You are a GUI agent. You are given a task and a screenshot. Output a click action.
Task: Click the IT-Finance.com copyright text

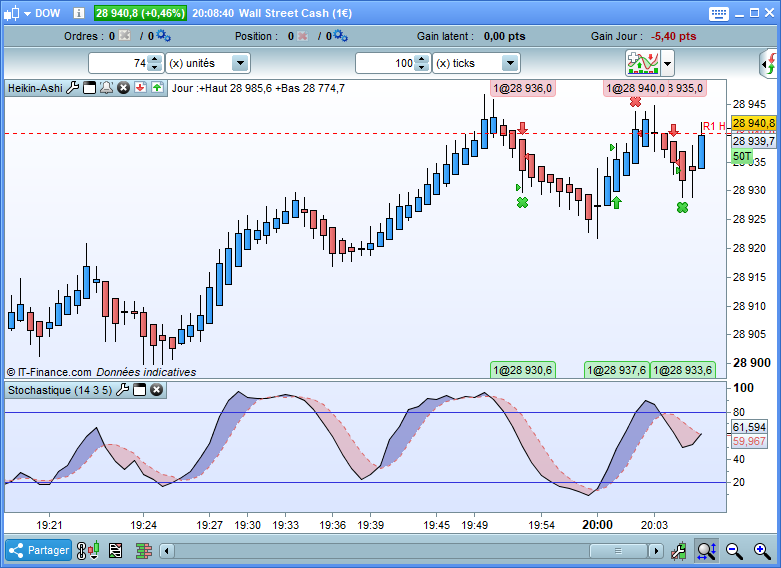pyautogui.click(x=49, y=372)
